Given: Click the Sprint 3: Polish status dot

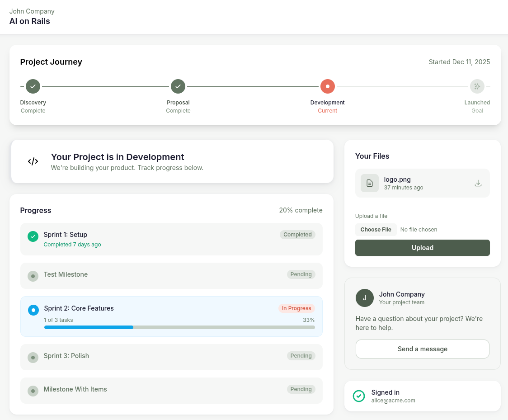Looking at the screenshot, I should point(33,358).
